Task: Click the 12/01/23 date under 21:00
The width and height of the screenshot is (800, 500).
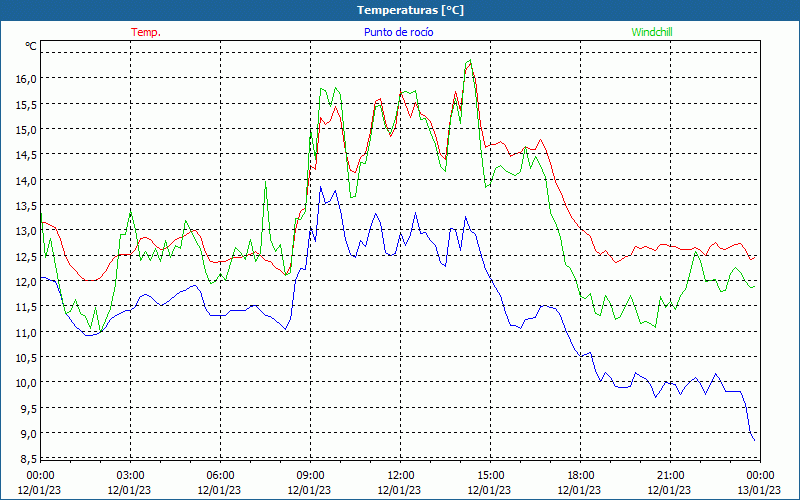Action: point(669,490)
